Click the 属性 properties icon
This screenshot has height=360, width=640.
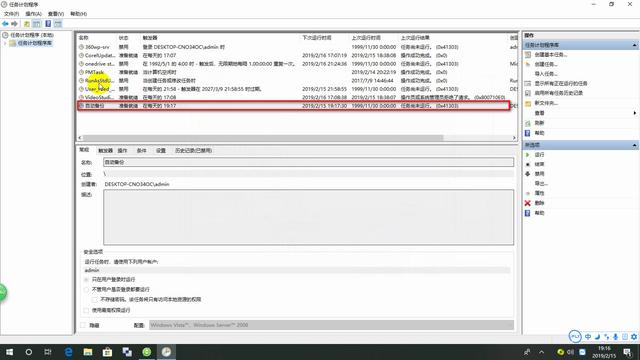click(527, 193)
